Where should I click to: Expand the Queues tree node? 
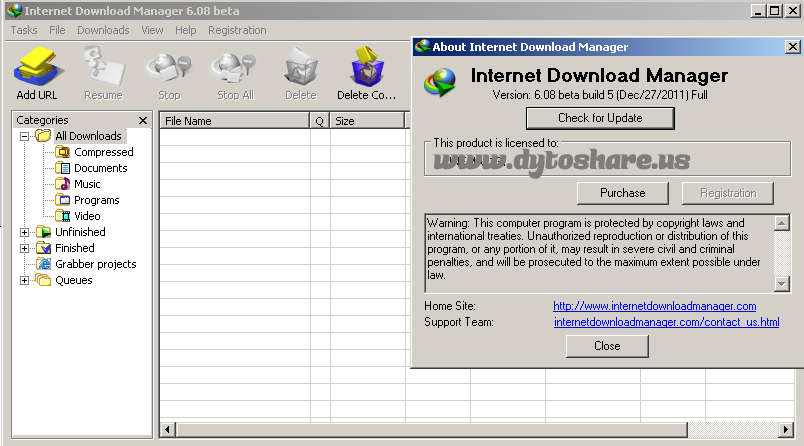(x=24, y=280)
